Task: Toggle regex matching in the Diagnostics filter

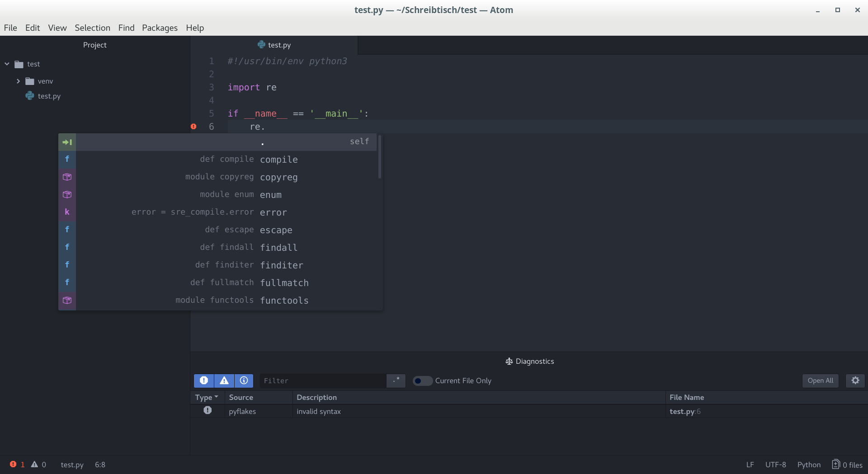Action: click(396, 381)
